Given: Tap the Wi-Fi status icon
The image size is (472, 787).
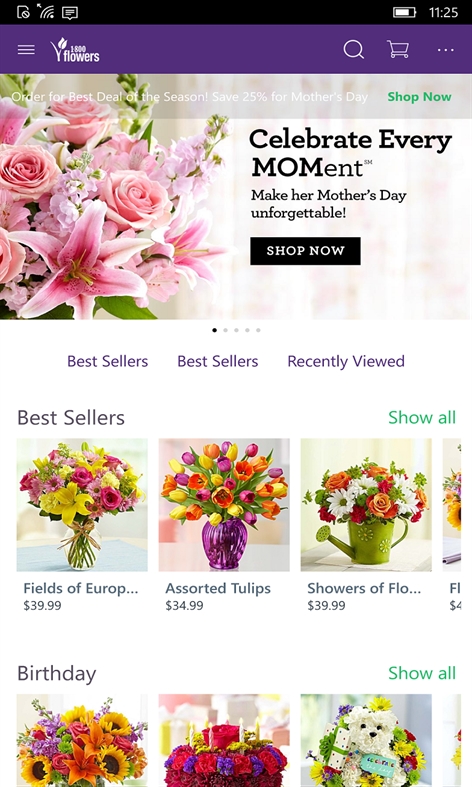Looking at the screenshot, I should pyautogui.click(x=45, y=11).
